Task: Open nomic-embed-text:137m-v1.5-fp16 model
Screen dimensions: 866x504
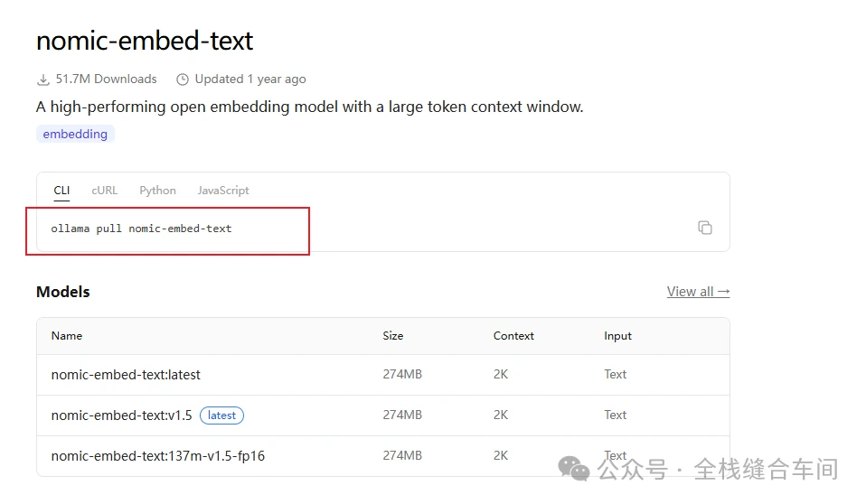Action: [x=158, y=456]
